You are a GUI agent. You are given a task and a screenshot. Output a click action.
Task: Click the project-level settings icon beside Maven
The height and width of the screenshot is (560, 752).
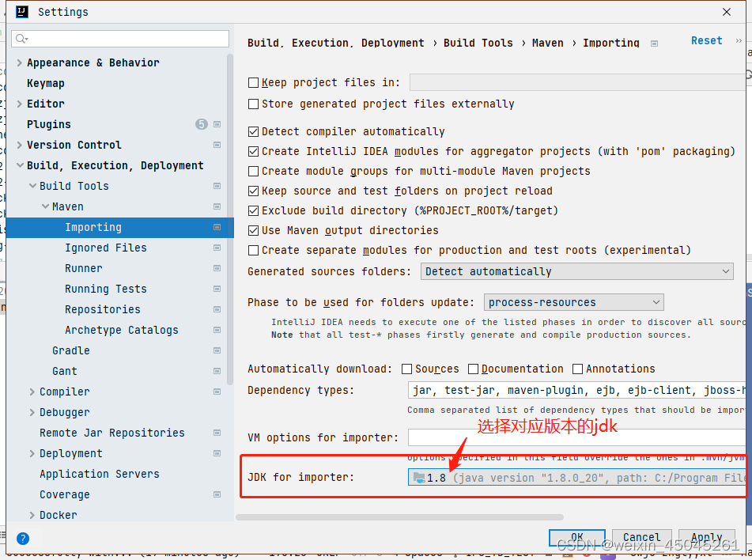click(217, 206)
